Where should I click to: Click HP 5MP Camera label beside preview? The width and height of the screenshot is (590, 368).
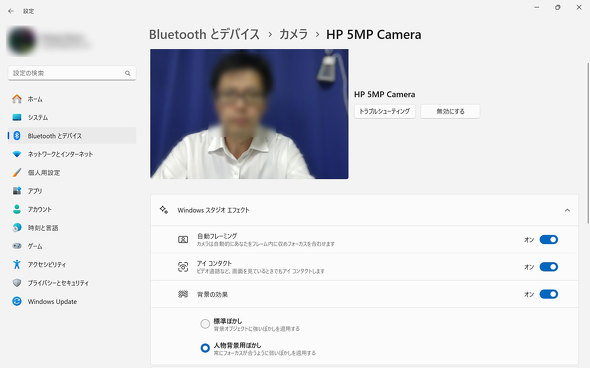[385, 94]
